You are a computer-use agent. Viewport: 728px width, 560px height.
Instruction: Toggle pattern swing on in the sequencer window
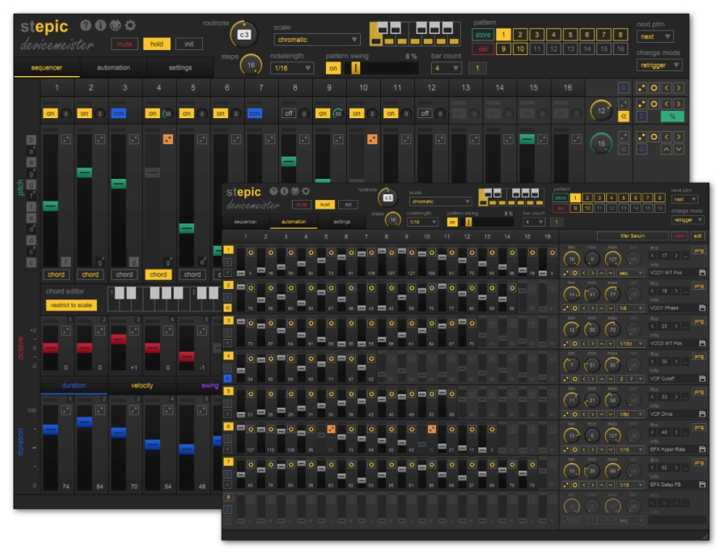[x=333, y=68]
